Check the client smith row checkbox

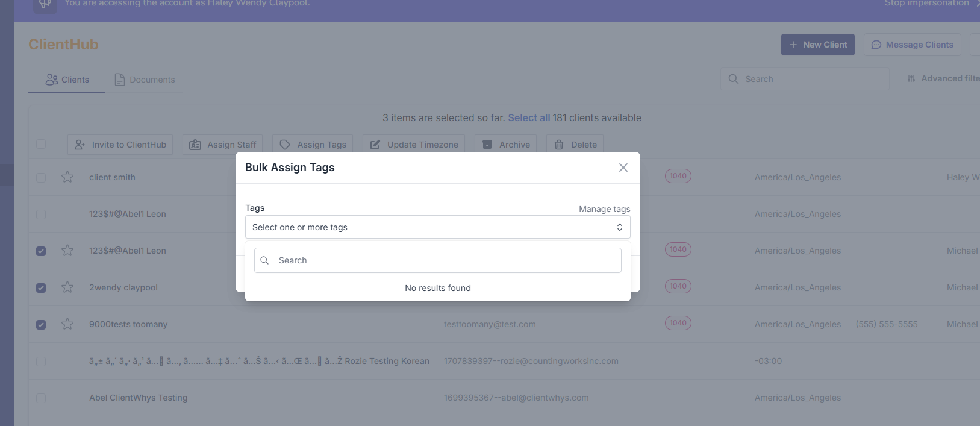click(41, 178)
